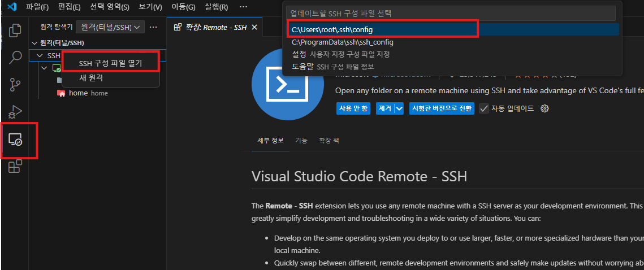The image size is (644, 270).
Task: Open the menu bar overflow ellipsis
Action: click(243, 7)
